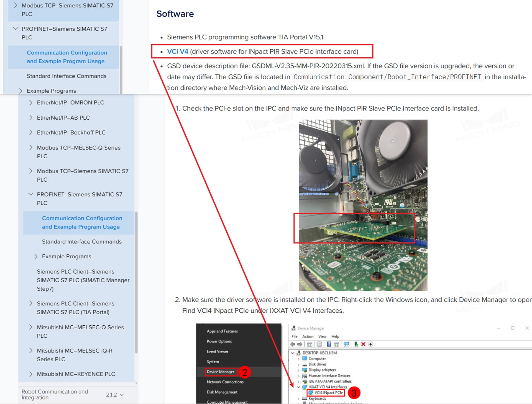
Task: Open Mitsubishi MC–MELSEC-Q Series PLC page
Action: pyautogui.click(x=80, y=331)
